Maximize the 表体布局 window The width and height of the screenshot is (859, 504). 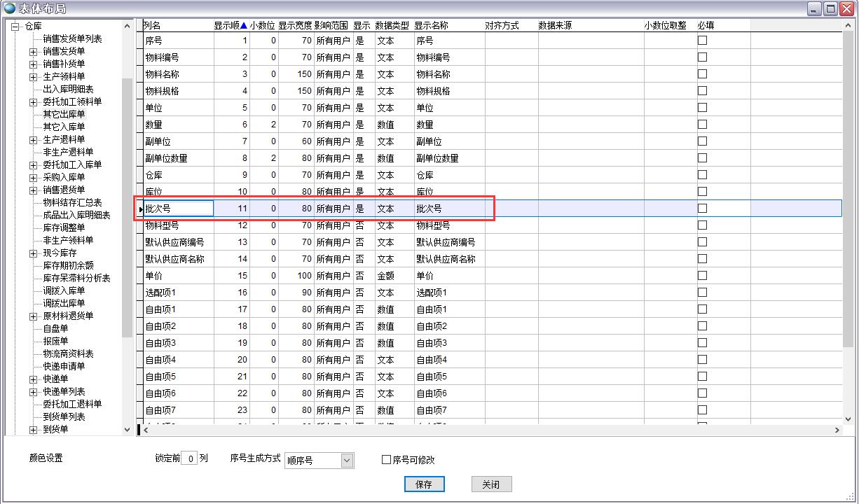pos(831,8)
